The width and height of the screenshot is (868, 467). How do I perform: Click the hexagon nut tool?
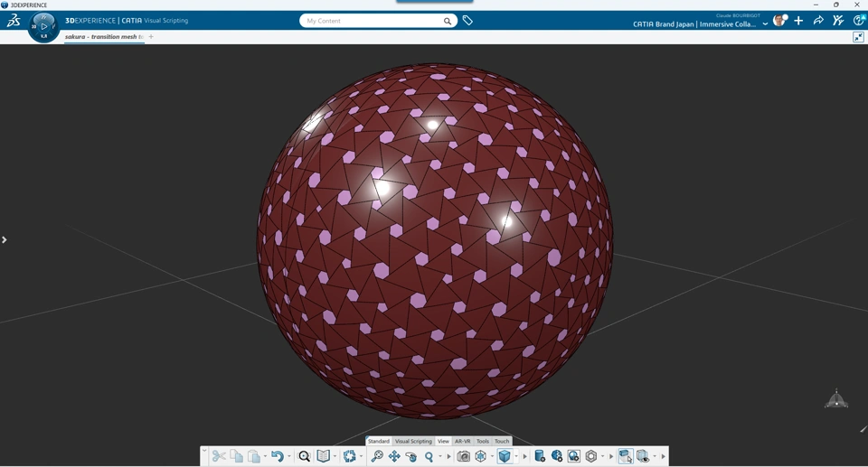[x=591, y=456]
